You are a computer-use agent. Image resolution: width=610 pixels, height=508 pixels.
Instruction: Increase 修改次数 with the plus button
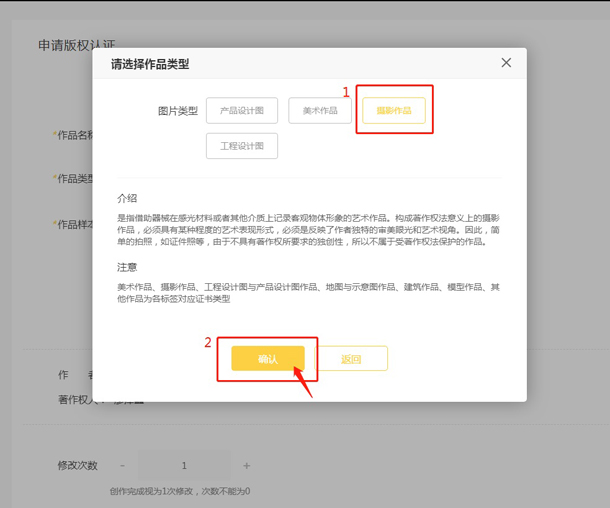(x=247, y=466)
